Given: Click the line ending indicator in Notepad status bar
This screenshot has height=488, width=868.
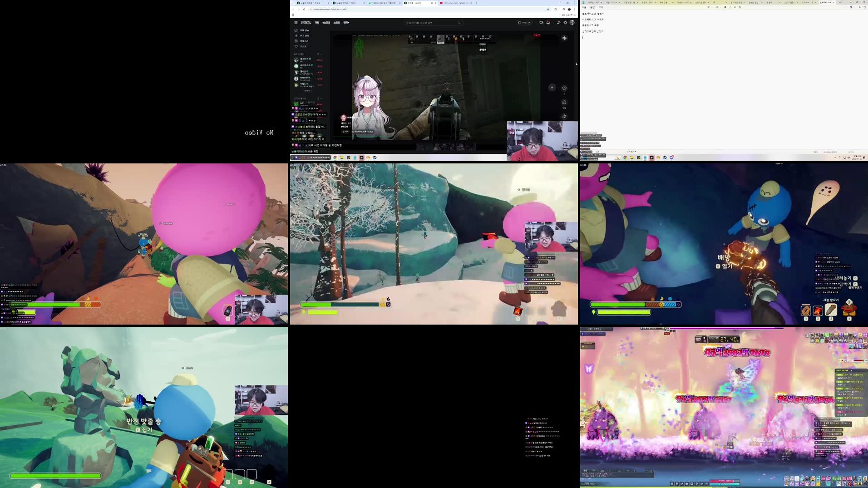Looking at the screenshot, I should (x=830, y=152).
